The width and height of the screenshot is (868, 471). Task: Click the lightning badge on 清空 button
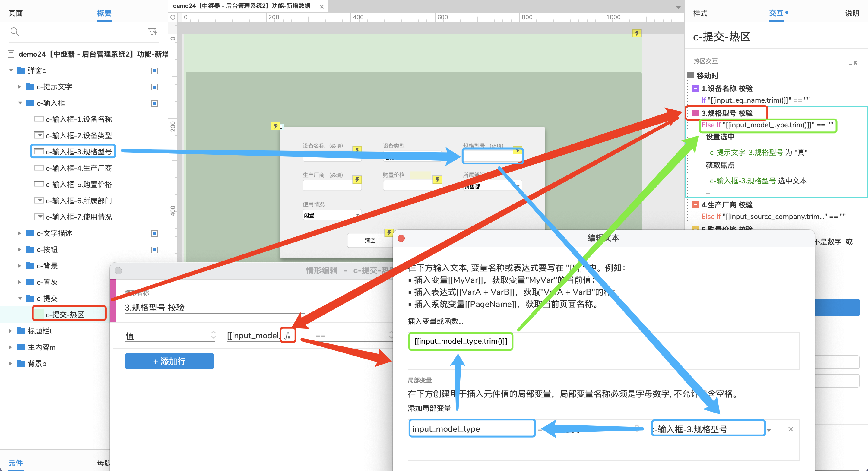(389, 232)
